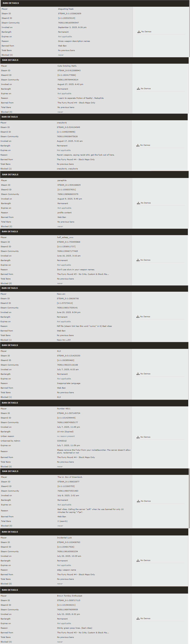Collapse the disgusting freak BAN DETAILS header

tap(95, 3)
